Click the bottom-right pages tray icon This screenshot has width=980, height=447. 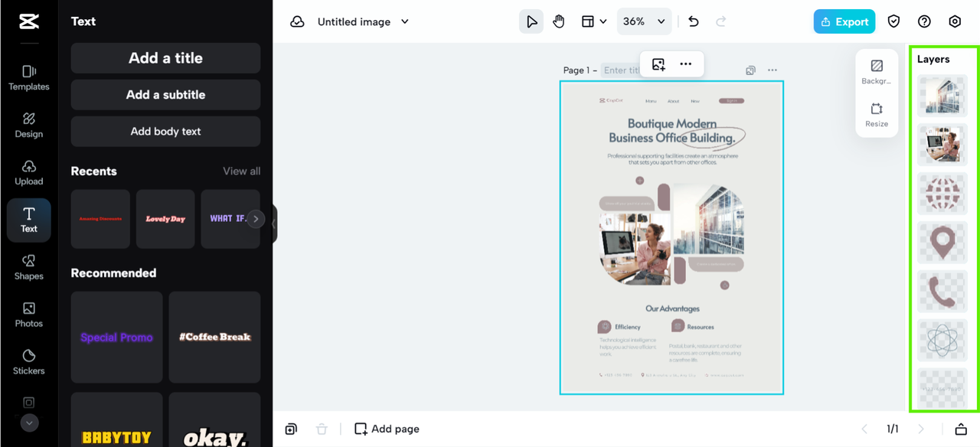pyautogui.click(x=961, y=429)
